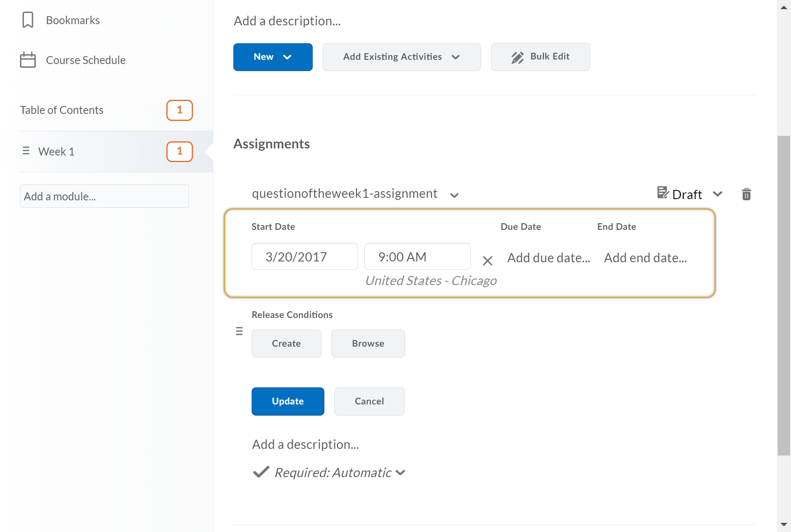Click the start time field 9:00 AM
This screenshot has width=791, height=532.
[418, 256]
